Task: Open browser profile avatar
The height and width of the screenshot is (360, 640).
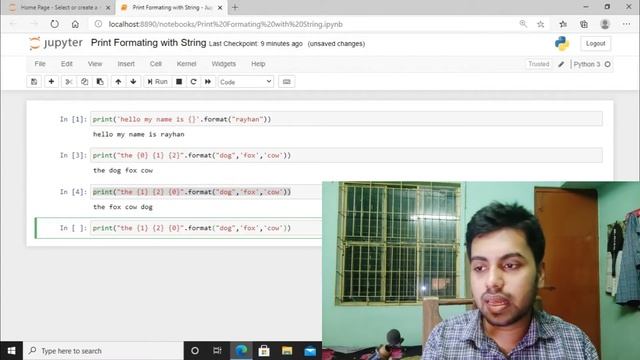Action: [x=605, y=24]
